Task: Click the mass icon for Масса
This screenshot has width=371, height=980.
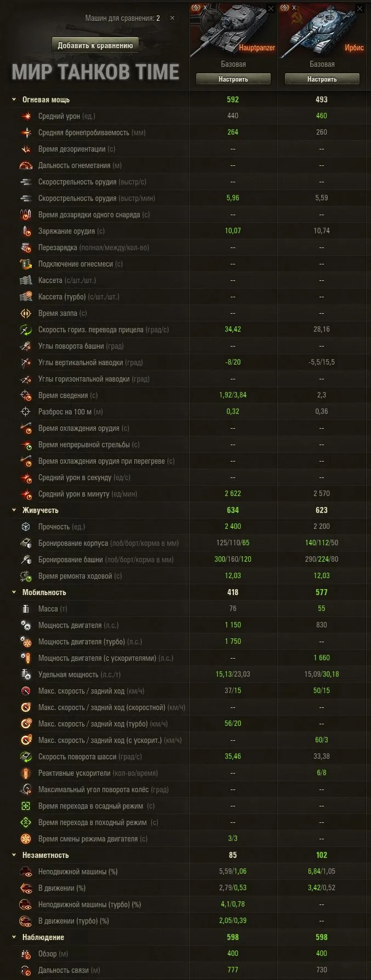Action: click(26, 609)
